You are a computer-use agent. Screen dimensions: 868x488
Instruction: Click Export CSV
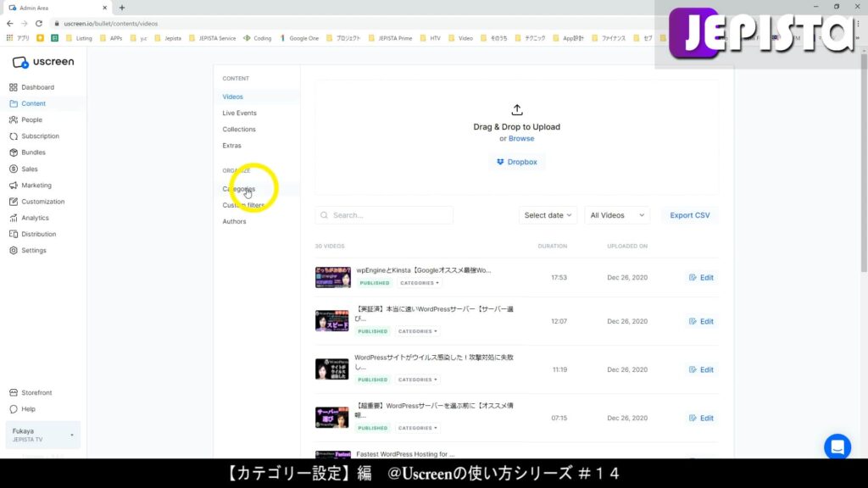point(690,215)
